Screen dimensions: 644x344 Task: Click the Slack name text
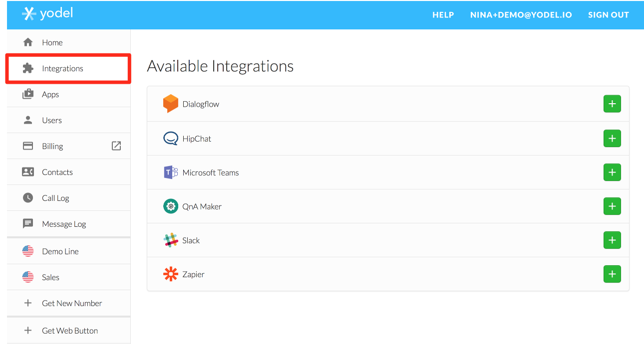[x=191, y=240]
